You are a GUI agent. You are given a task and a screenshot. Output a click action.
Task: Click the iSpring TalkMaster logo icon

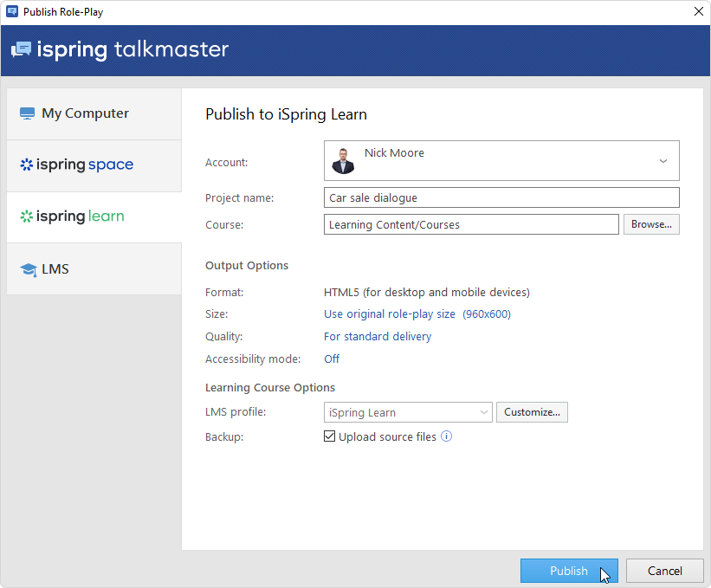tap(22, 49)
